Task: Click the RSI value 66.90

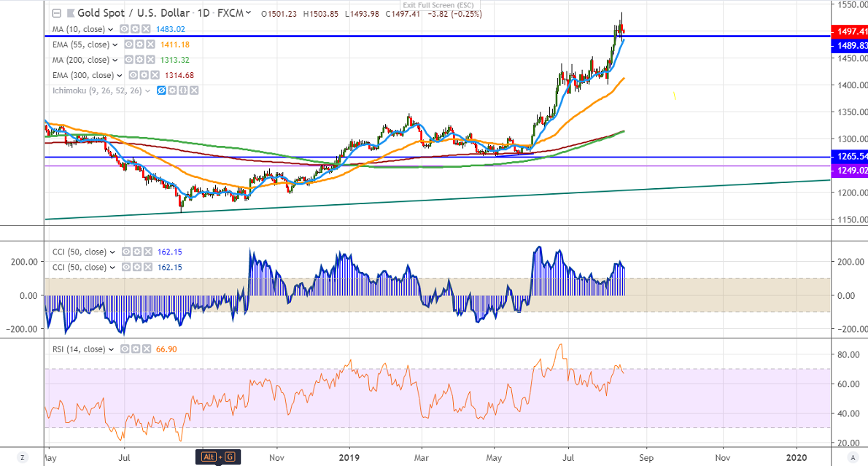Action: point(166,349)
